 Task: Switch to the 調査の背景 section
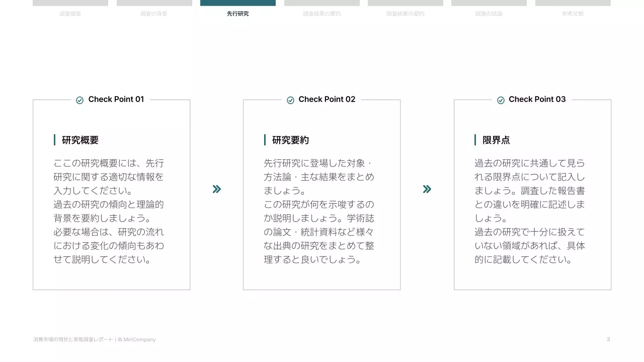click(x=154, y=14)
